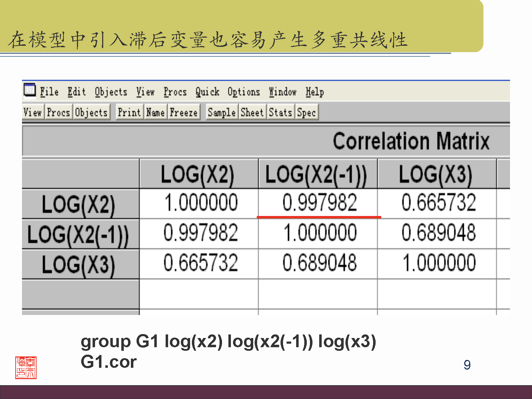Image resolution: width=532 pixels, height=399 pixels.
Task: Open the Edit menu
Action: coord(77,92)
